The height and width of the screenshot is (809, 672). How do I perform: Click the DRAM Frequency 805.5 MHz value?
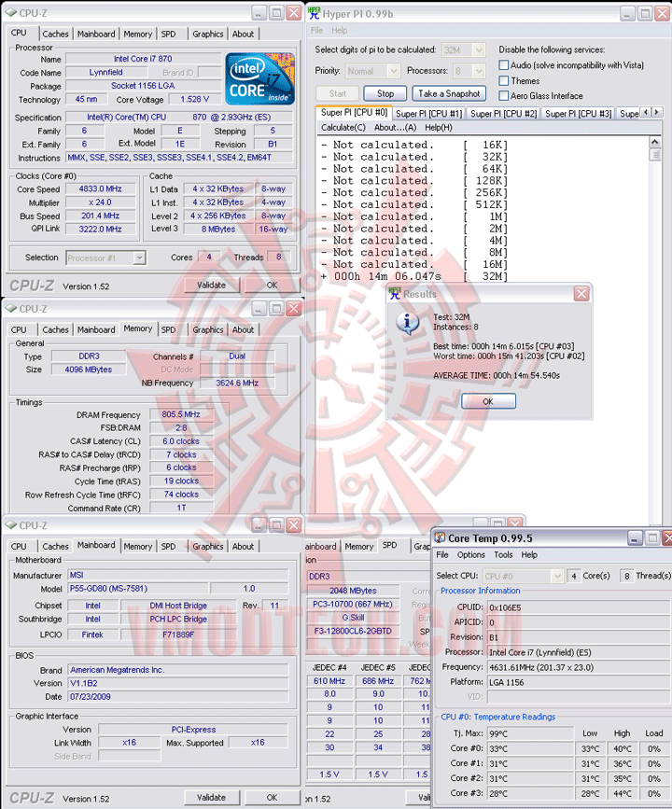181,414
